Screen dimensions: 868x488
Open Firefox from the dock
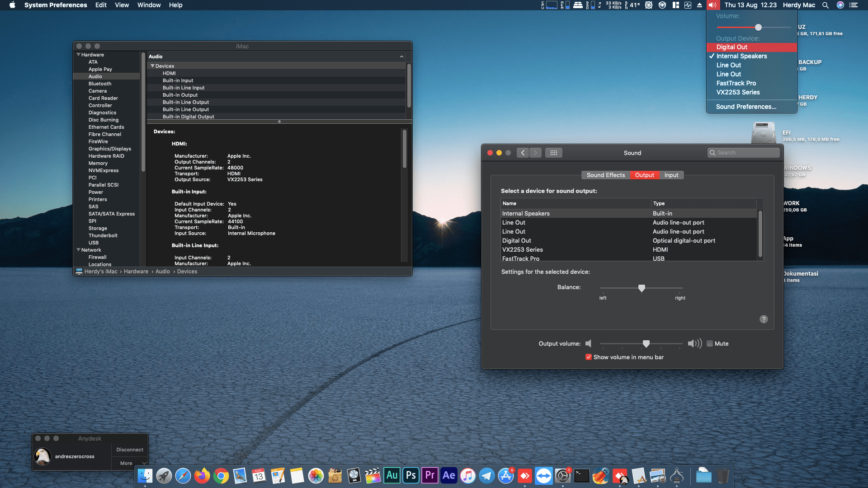coord(202,476)
